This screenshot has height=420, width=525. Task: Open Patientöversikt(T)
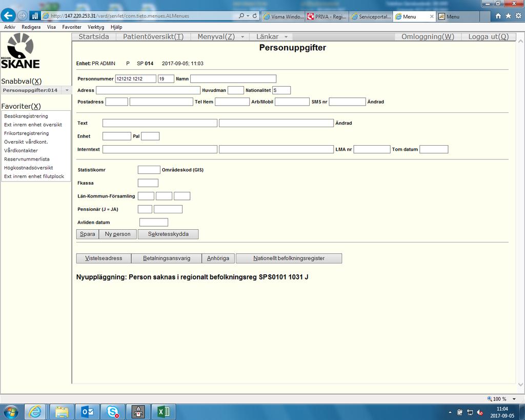(153, 37)
